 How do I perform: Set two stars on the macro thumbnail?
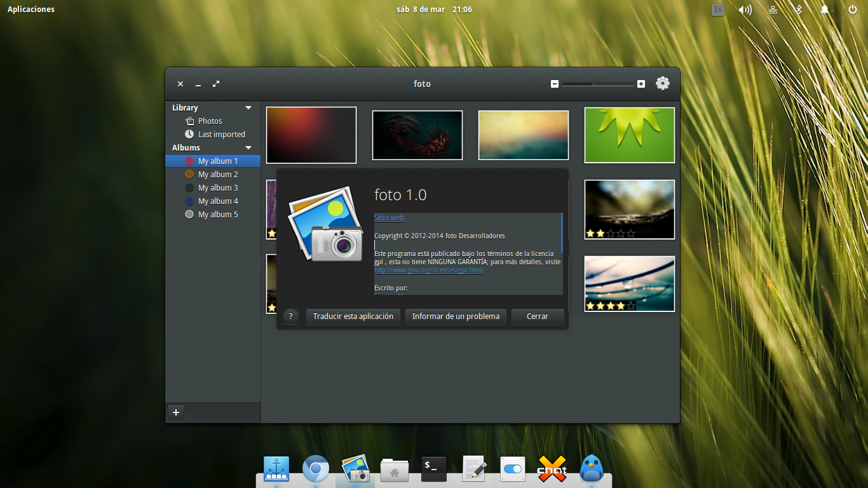tap(600, 233)
